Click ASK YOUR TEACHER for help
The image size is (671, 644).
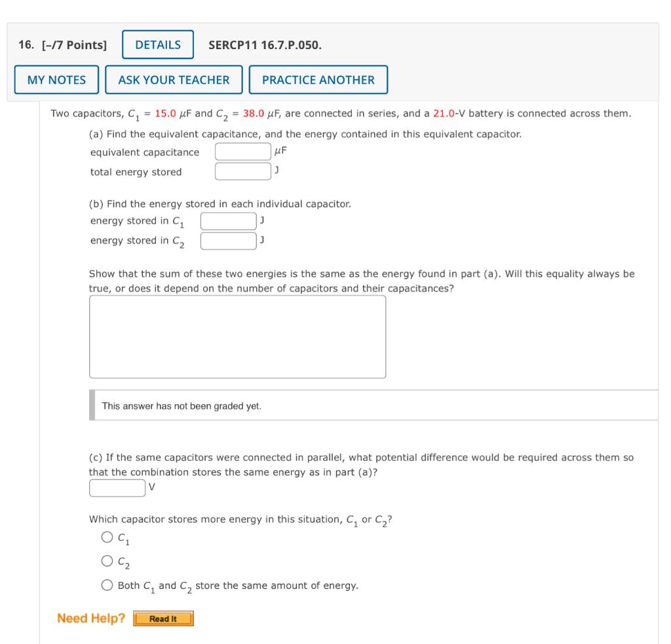coord(173,79)
